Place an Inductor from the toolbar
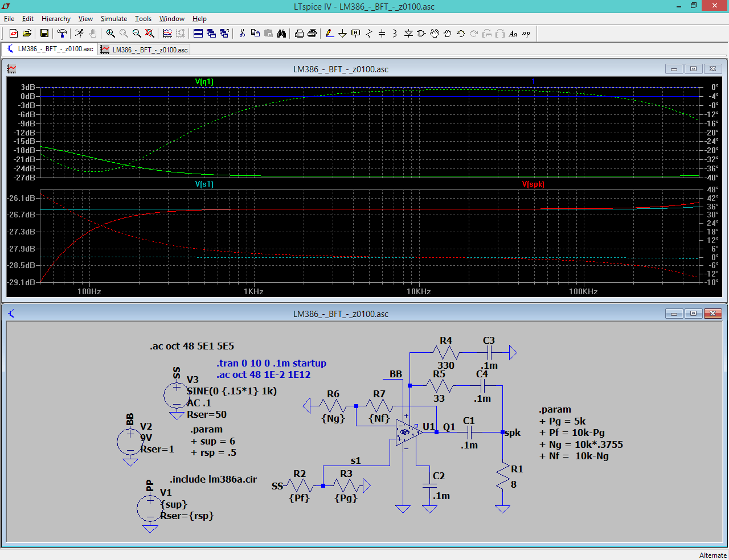 (x=395, y=34)
